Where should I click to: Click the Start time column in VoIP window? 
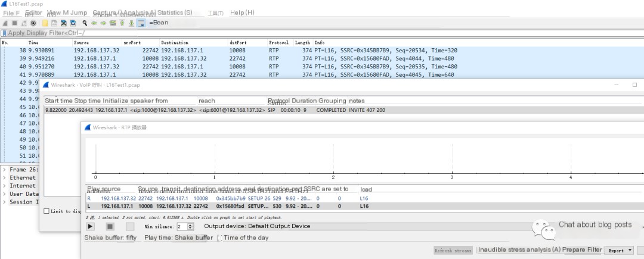[58, 101]
